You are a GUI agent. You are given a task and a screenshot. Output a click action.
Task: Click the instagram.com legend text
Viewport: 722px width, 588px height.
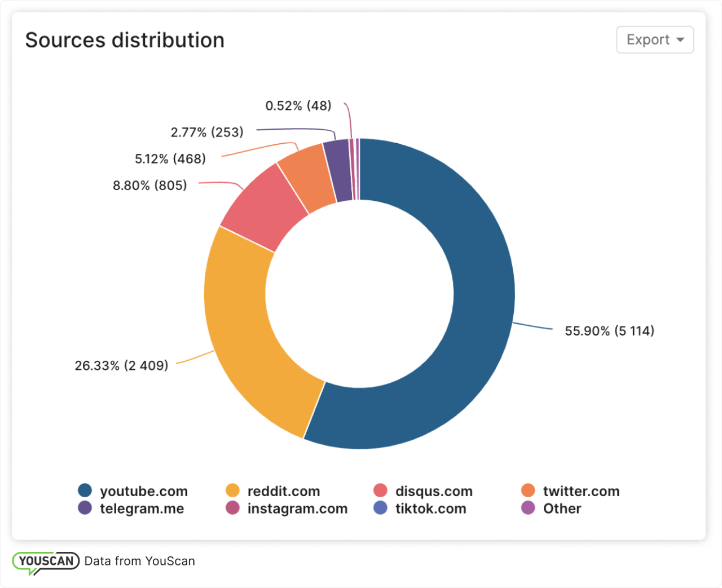pos(297,509)
